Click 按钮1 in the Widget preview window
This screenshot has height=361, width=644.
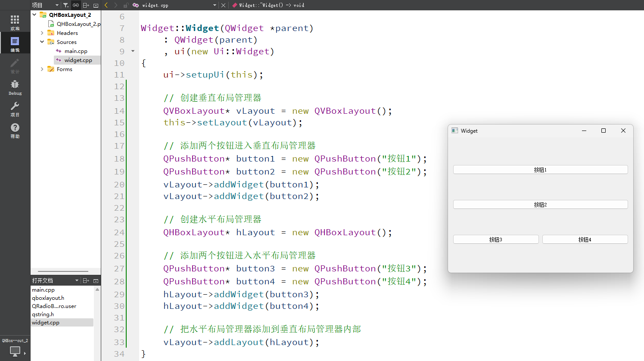coord(540,169)
